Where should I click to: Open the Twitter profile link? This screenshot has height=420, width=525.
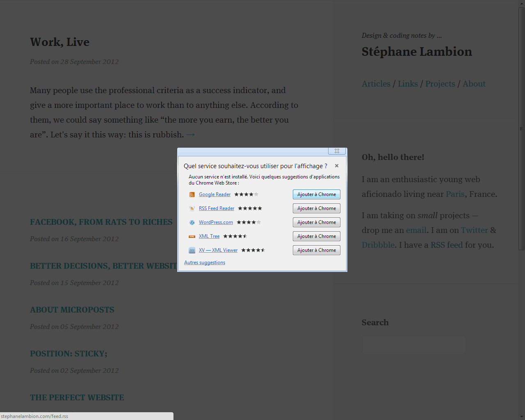474,230
